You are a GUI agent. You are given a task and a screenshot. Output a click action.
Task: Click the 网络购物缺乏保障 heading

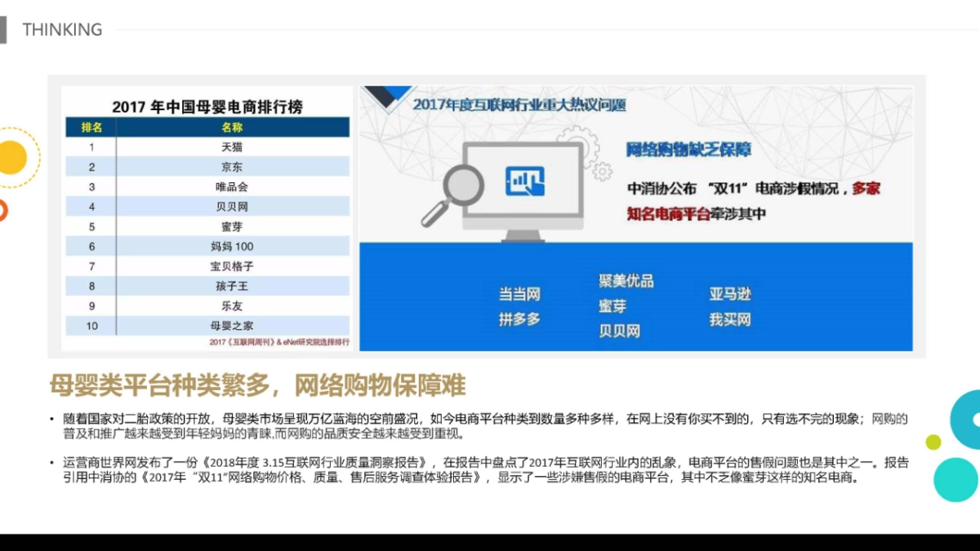pyautogui.click(x=688, y=150)
